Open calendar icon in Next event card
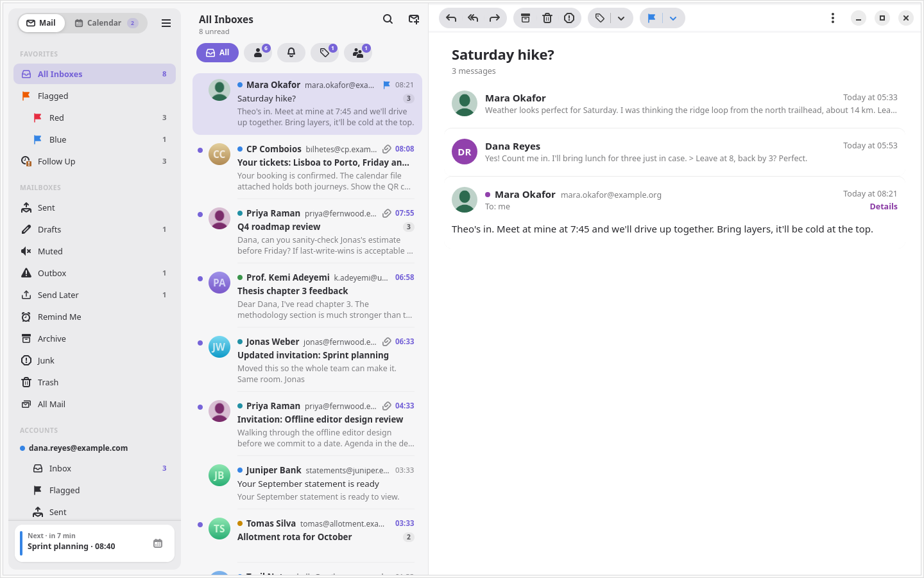Screen dimensions: 924x578 (158, 543)
